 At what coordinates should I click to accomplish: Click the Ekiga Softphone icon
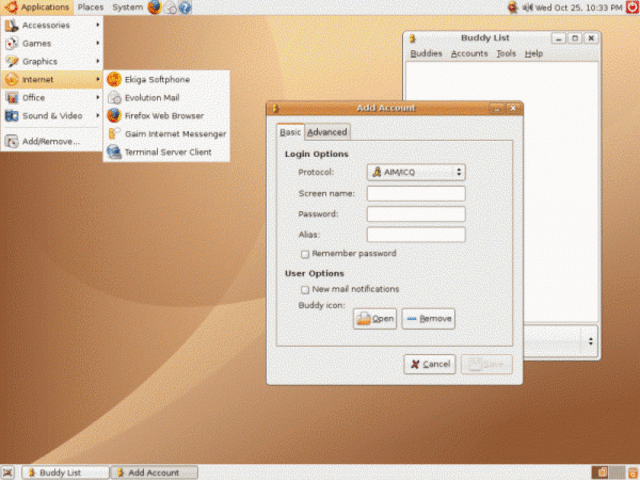(x=114, y=79)
